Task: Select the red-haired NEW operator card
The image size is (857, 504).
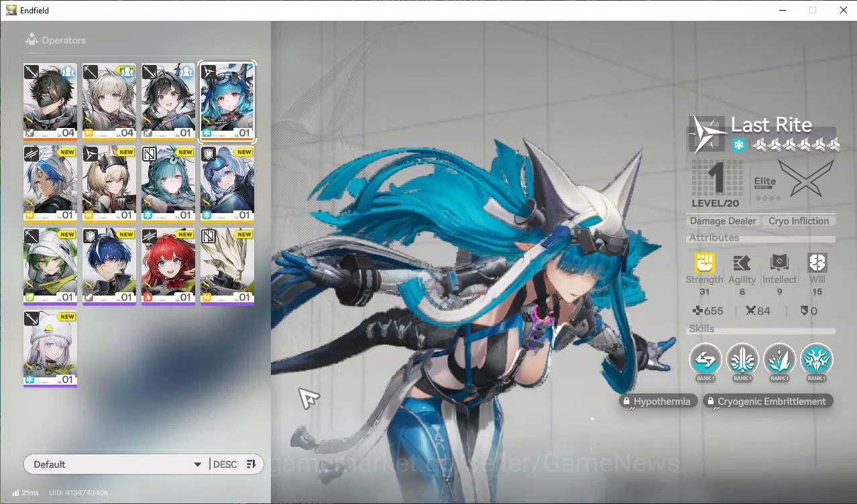Action: [168, 267]
